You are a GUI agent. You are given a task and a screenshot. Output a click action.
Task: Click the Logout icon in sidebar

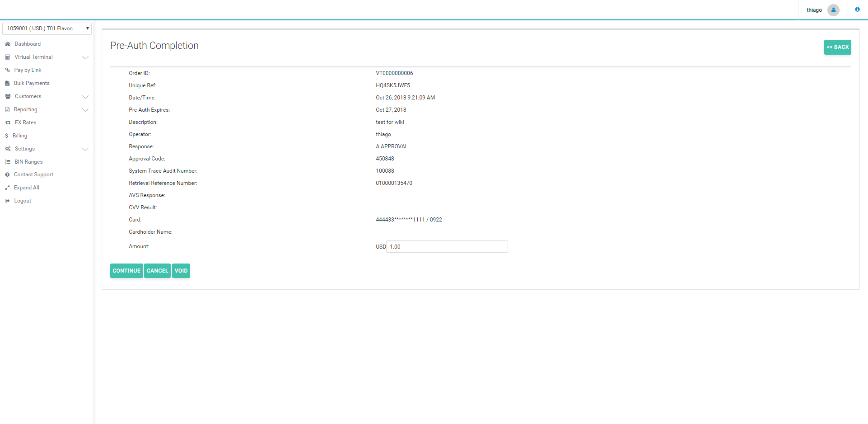pyautogui.click(x=8, y=201)
